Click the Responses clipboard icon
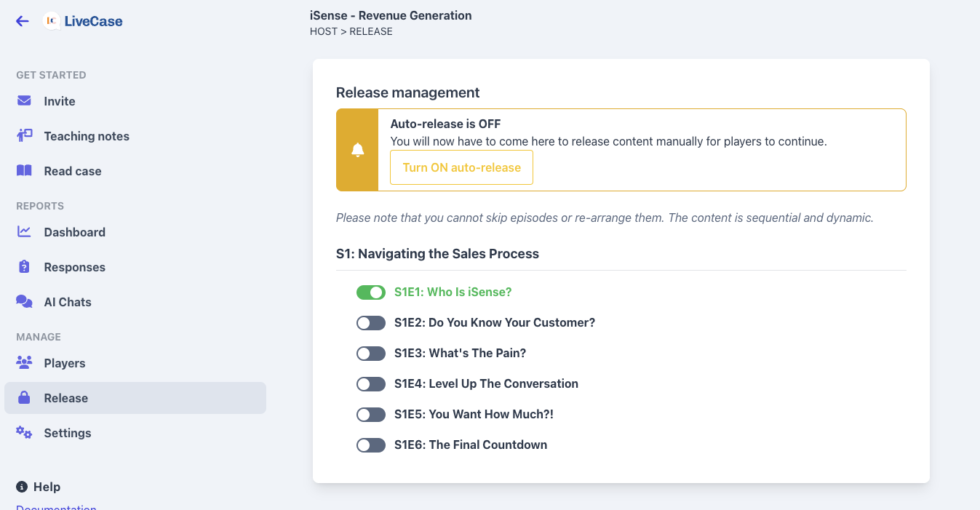Viewport: 980px width, 510px height. (24, 266)
